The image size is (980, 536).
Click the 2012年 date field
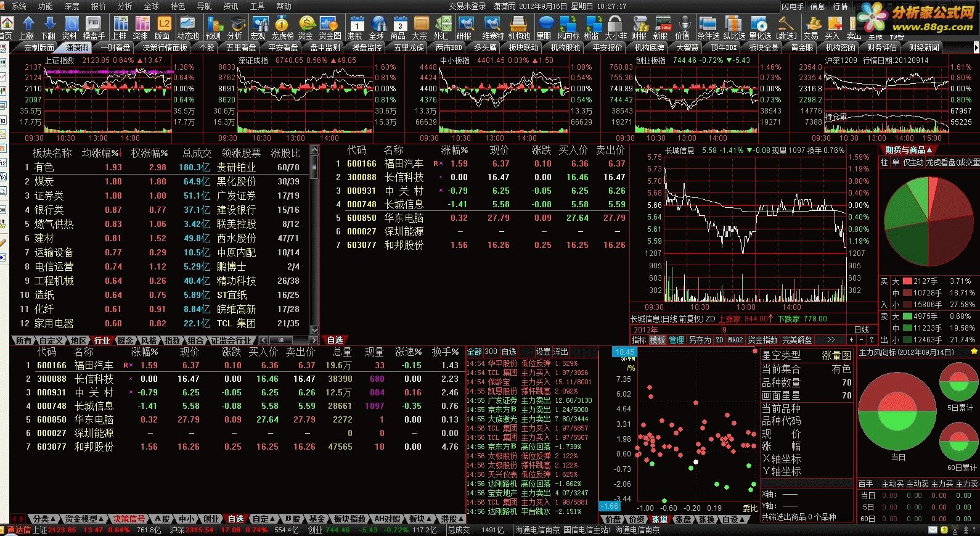coord(645,329)
